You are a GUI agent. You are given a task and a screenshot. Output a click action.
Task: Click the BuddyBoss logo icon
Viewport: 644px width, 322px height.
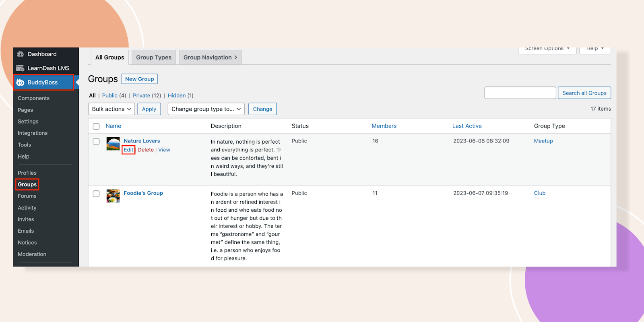tap(20, 82)
